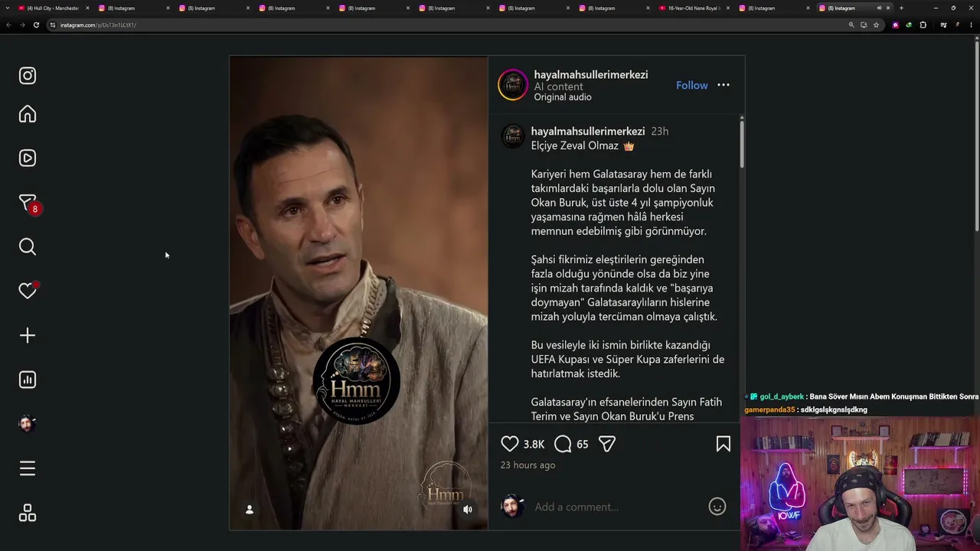Open post options three-dot menu
The height and width of the screenshot is (551, 980).
point(724,85)
